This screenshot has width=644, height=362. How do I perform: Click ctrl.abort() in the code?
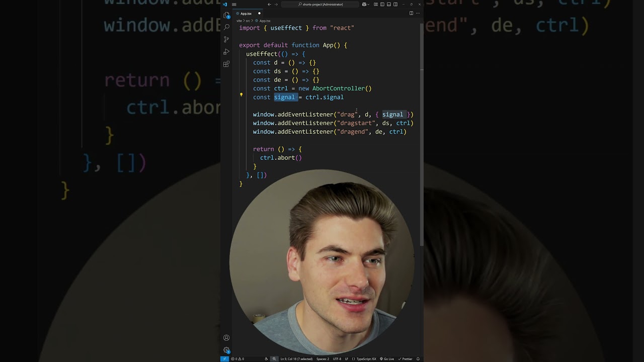click(x=281, y=158)
